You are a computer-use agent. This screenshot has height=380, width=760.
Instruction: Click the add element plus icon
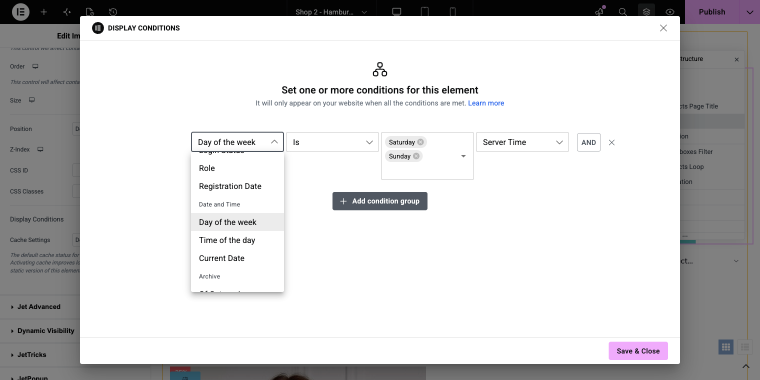coord(44,12)
